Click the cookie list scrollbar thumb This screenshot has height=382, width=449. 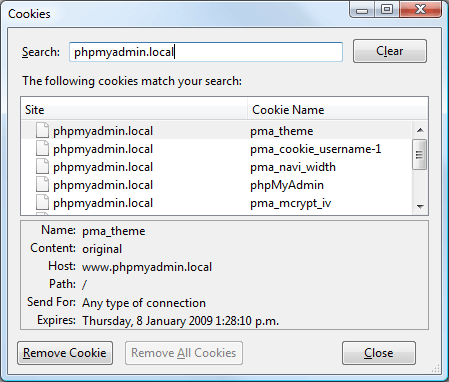[420, 155]
